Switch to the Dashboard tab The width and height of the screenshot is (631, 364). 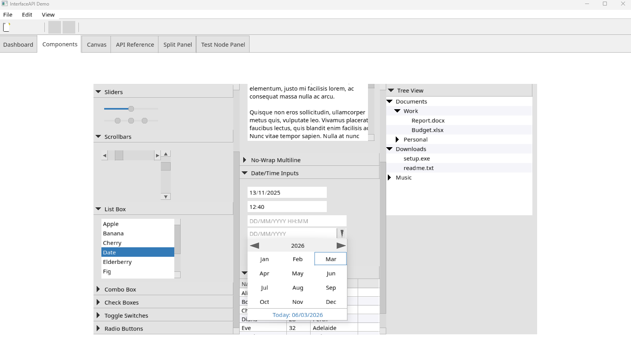[x=18, y=44]
